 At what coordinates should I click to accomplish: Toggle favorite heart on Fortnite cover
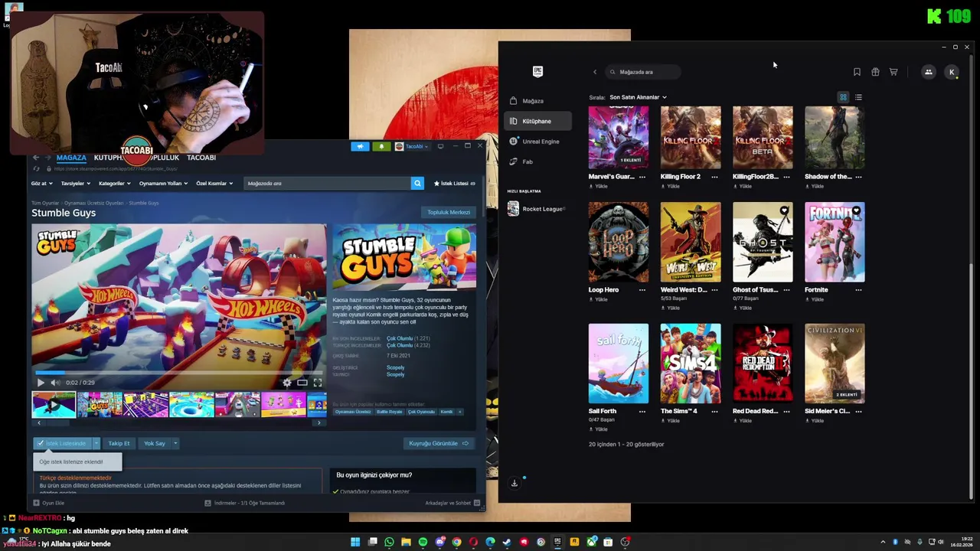pyautogui.click(x=856, y=210)
